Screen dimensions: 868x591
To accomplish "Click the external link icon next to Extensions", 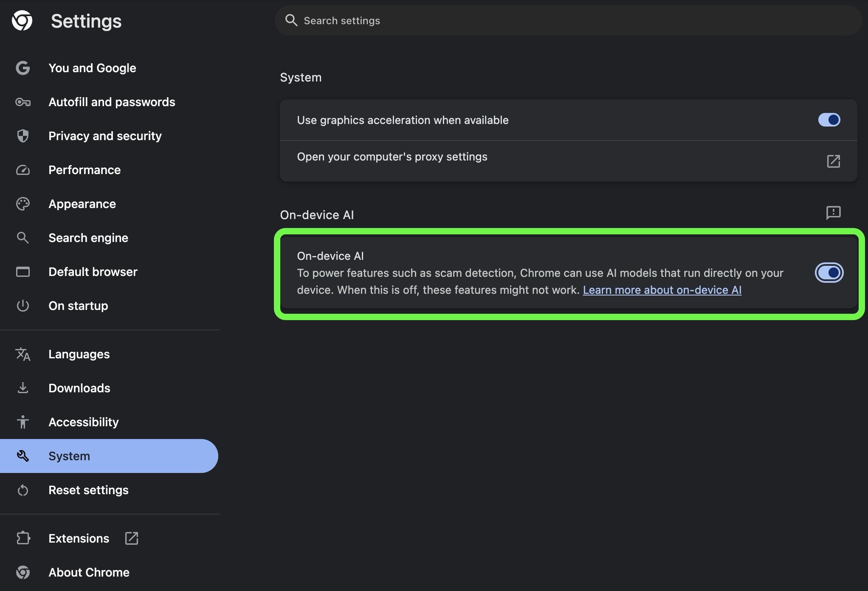I will (132, 538).
